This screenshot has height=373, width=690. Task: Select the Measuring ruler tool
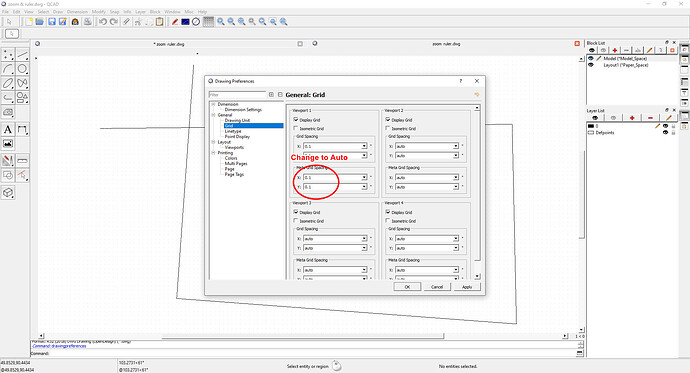click(22, 160)
